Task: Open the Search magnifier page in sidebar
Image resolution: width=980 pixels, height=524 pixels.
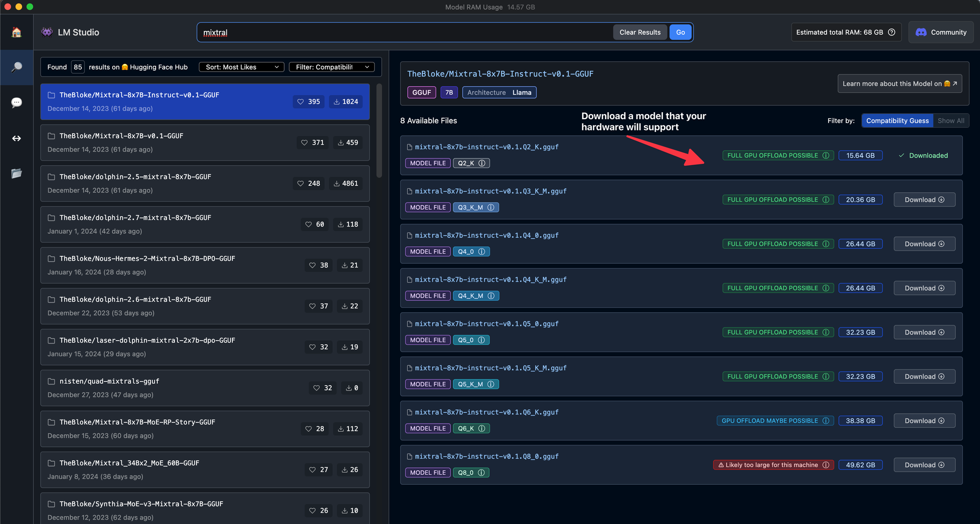Action: (17, 67)
